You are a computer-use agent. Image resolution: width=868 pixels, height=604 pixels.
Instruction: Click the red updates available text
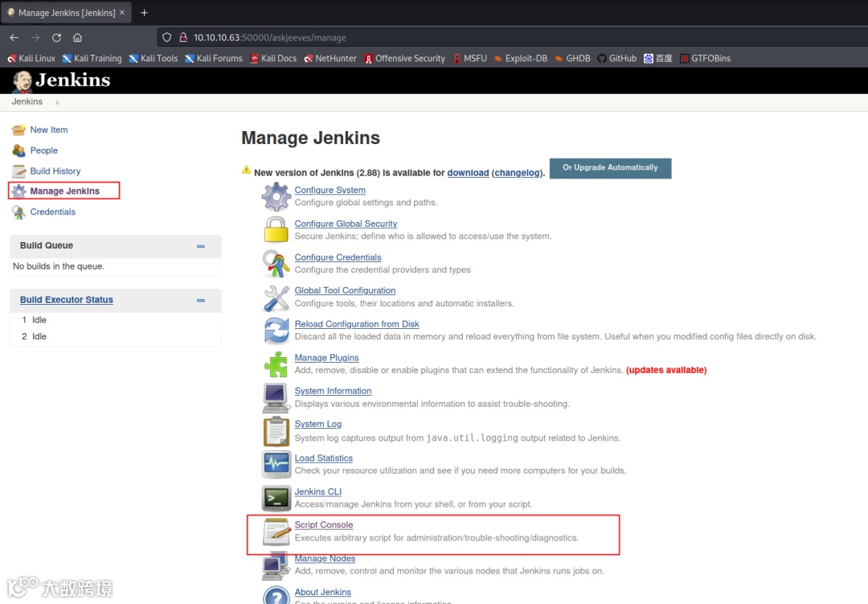tap(666, 370)
